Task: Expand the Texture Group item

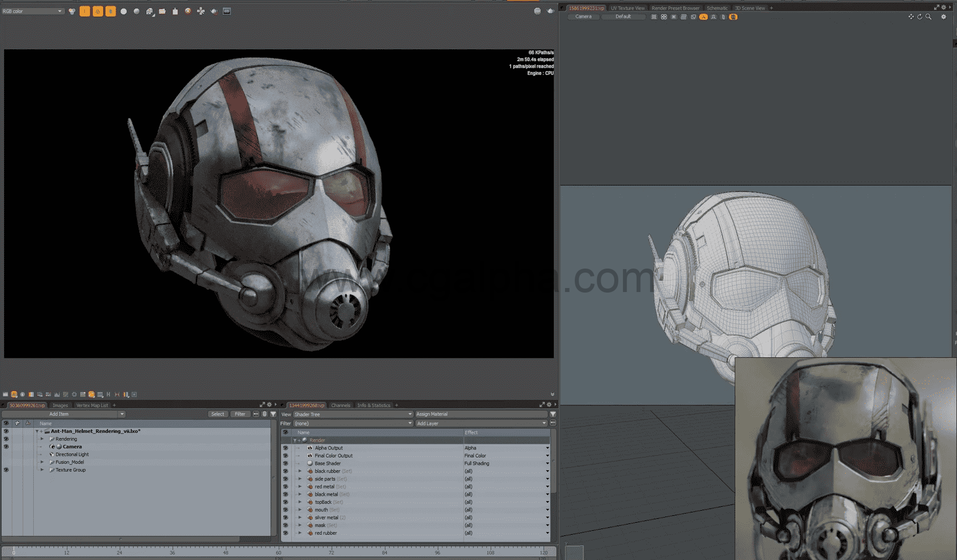Action: click(42, 470)
